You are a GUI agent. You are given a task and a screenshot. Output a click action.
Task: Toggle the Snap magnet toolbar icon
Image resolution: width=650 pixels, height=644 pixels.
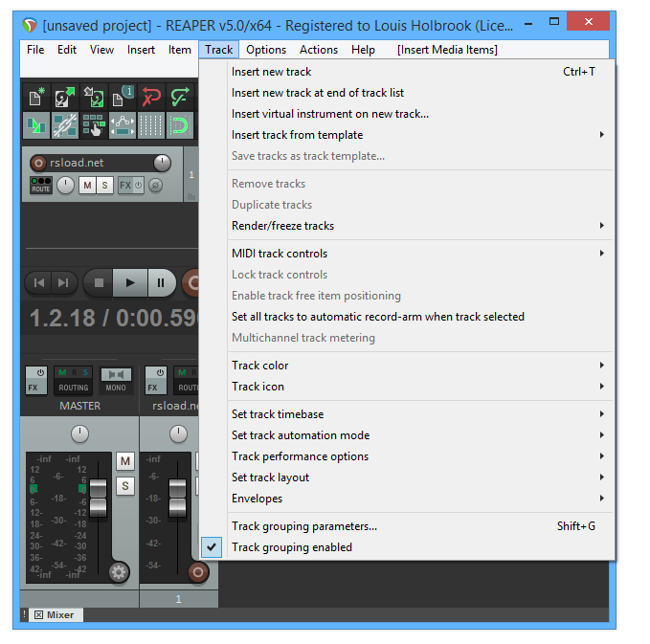(x=180, y=124)
